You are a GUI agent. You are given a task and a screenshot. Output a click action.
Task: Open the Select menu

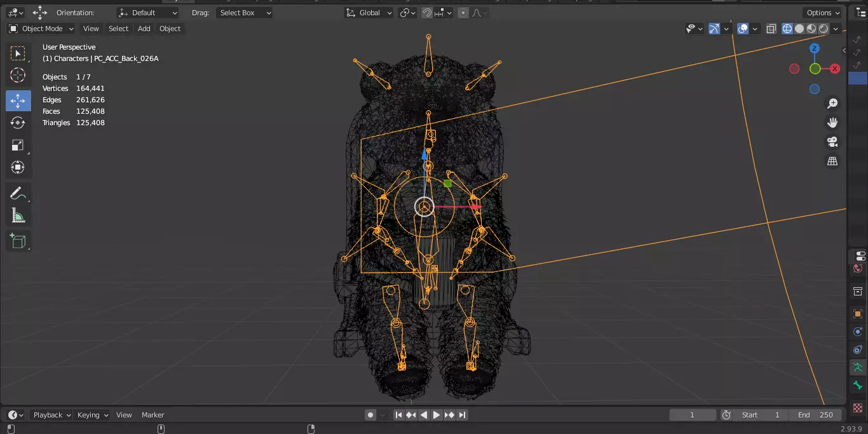118,29
